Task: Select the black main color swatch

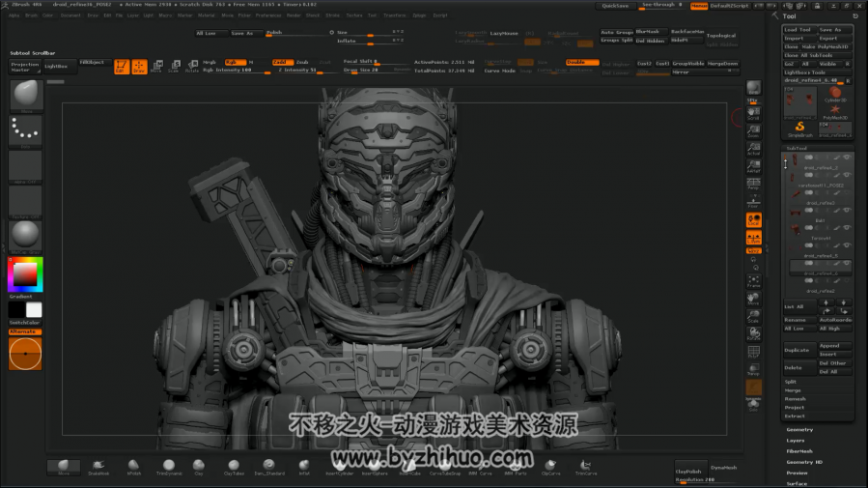Action: pos(17,310)
